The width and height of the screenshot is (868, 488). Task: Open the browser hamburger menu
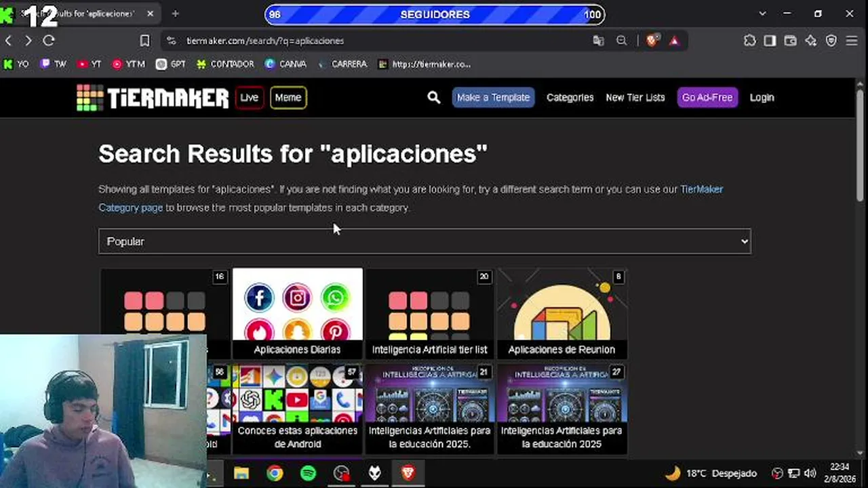pos(852,41)
